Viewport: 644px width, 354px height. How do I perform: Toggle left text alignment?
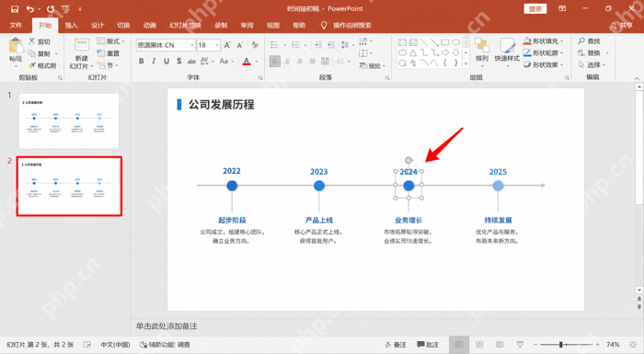[275, 62]
